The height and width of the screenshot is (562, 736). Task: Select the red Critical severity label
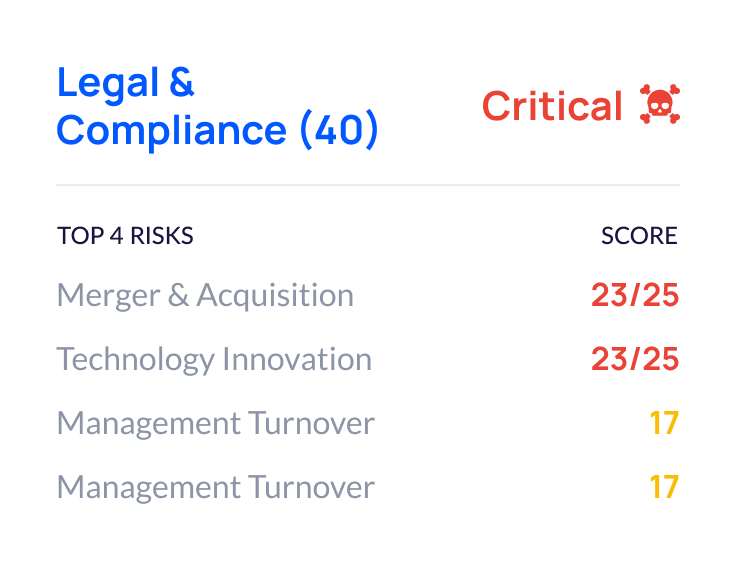(x=552, y=106)
